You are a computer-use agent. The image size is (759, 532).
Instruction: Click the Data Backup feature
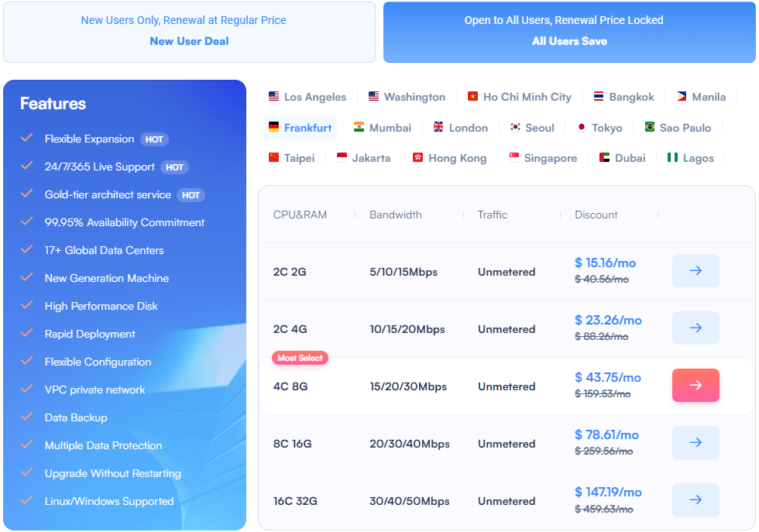pos(76,417)
